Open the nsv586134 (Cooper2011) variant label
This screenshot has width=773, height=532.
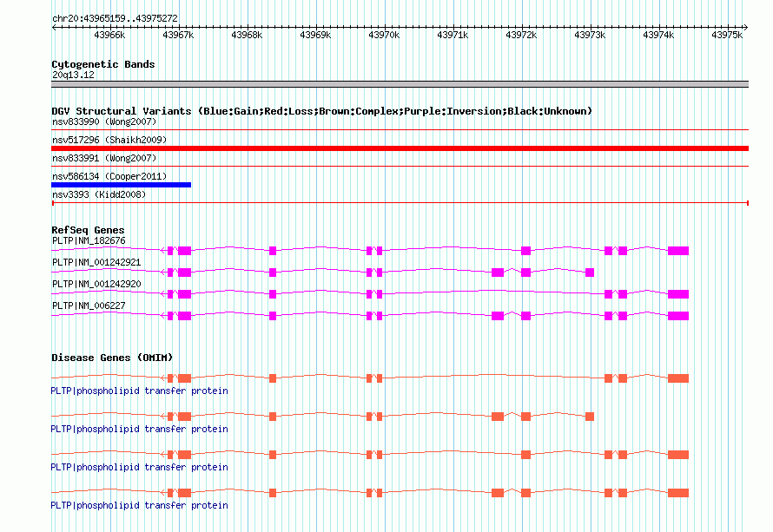(x=109, y=176)
